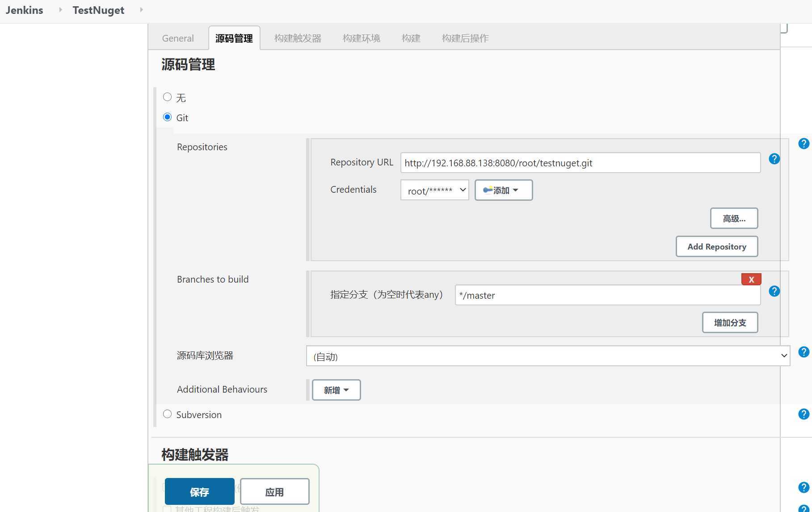Screen dimensions: 812x512
Task: Switch to the 源码管理 tab
Action: 234,38
